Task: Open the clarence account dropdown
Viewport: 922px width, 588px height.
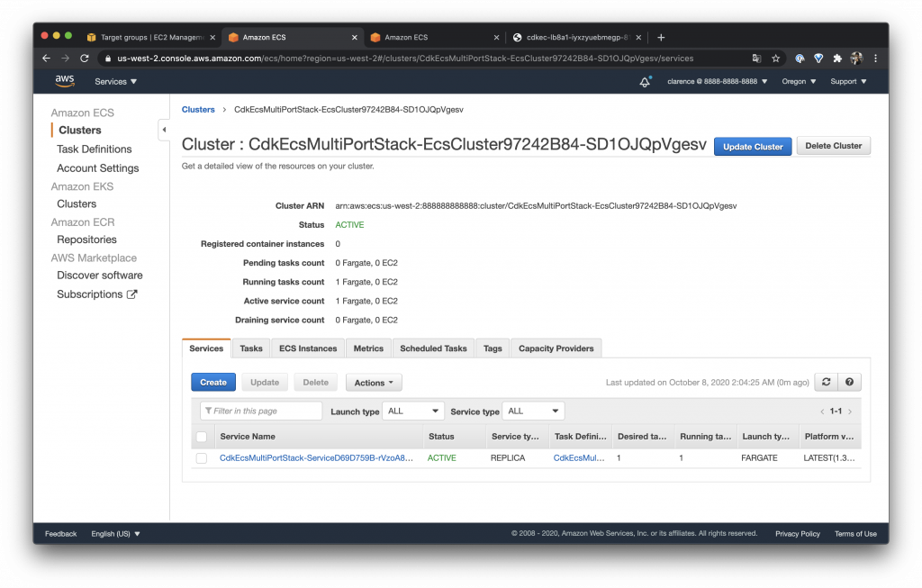Action: click(718, 82)
